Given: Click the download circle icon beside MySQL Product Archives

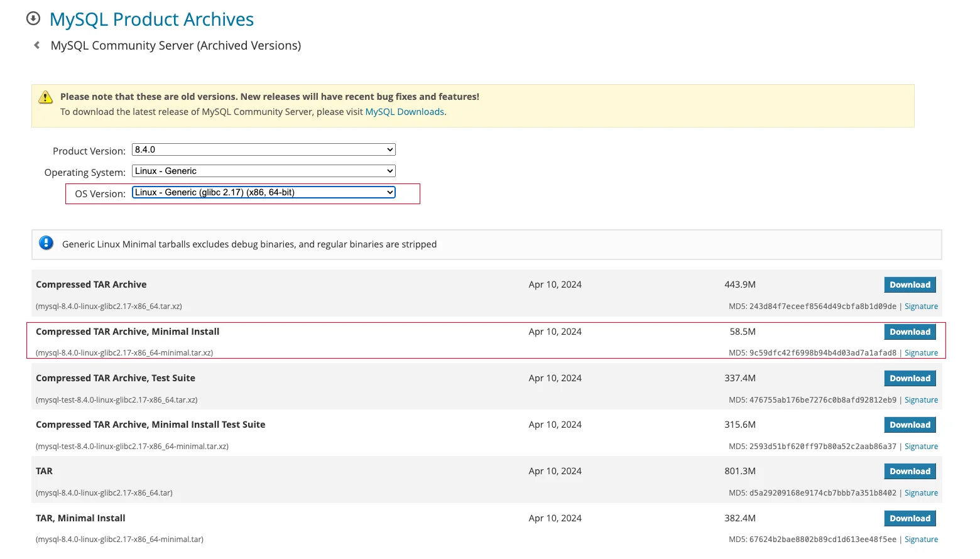Looking at the screenshot, I should pyautogui.click(x=33, y=19).
